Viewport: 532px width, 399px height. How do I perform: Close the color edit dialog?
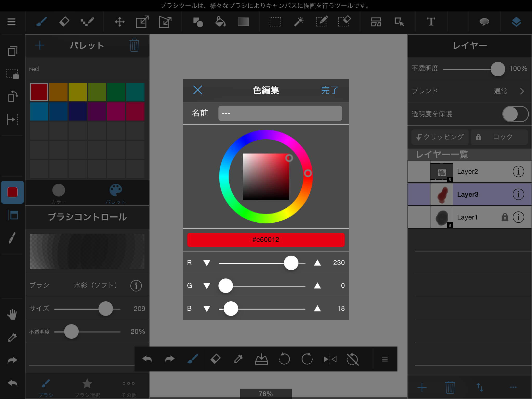click(x=198, y=90)
